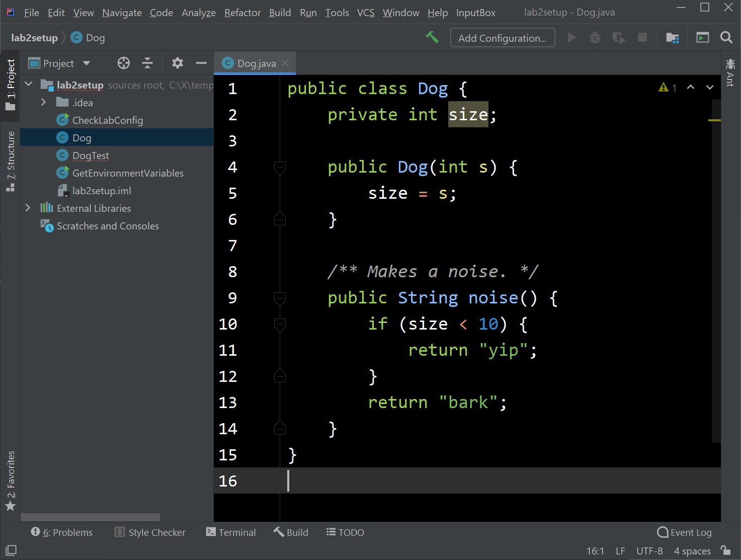This screenshot has width=741, height=560.
Task: Fold the Dog constructor at line 4
Action: (x=280, y=167)
